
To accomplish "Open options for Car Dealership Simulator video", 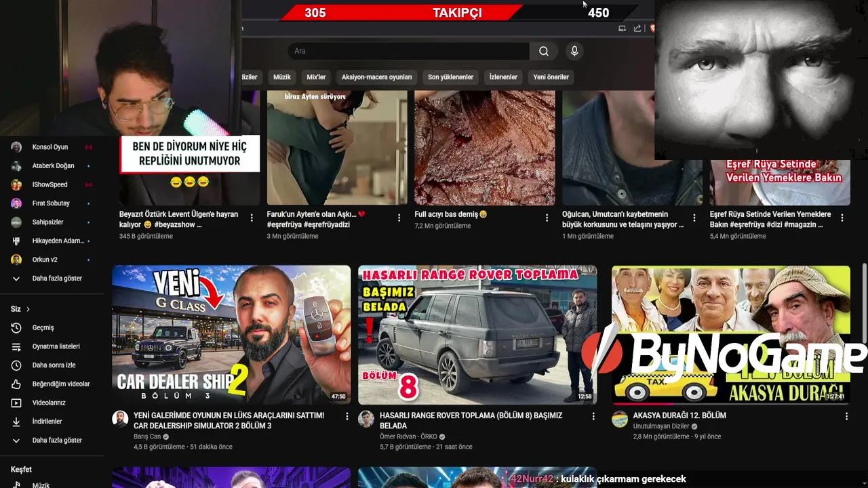I will 347,416.
